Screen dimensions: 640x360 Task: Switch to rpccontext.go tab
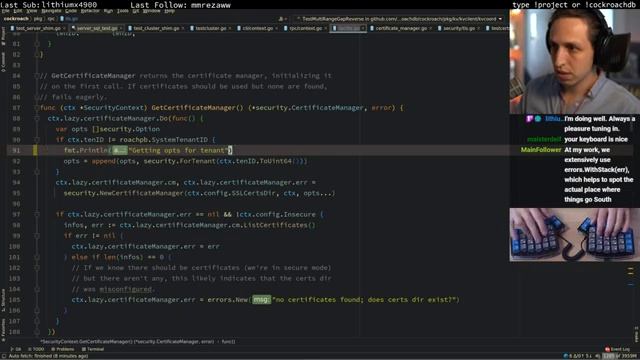click(x=305, y=28)
